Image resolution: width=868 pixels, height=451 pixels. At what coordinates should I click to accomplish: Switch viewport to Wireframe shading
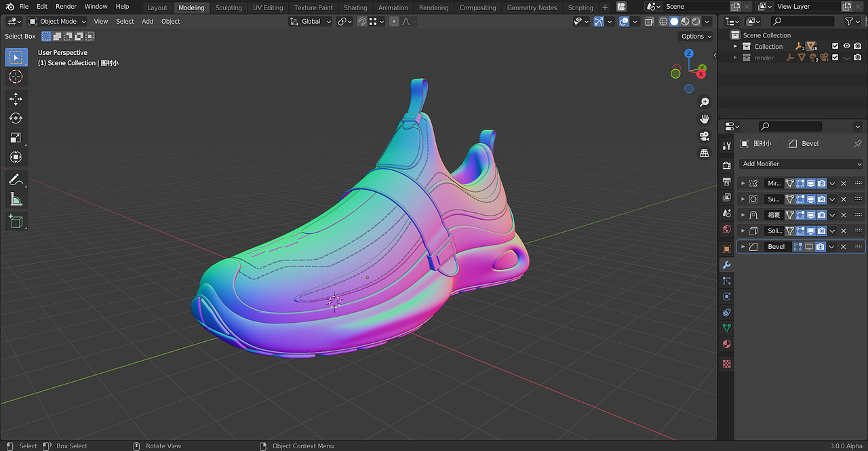(663, 21)
